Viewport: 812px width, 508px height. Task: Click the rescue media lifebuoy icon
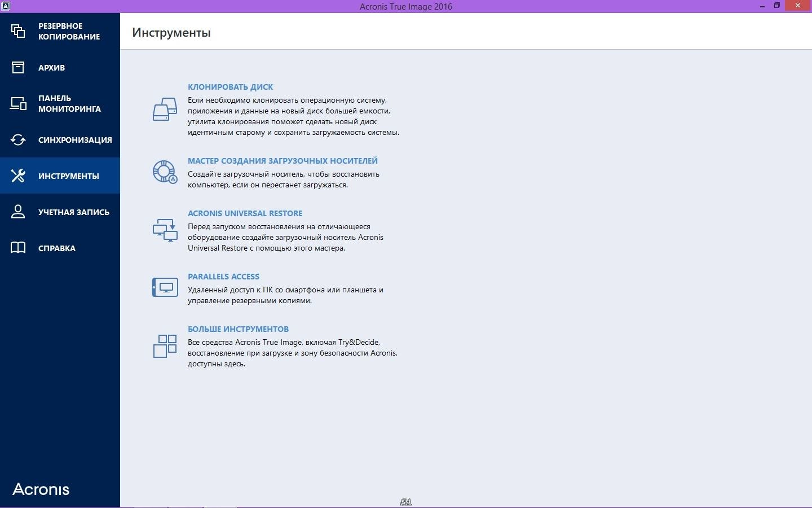pyautogui.click(x=165, y=172)
